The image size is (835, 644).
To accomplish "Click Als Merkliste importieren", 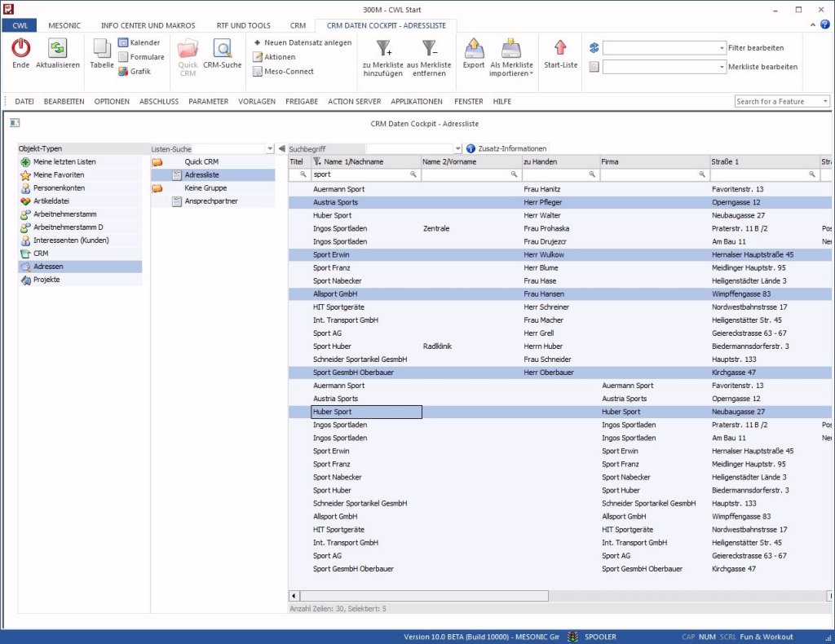I will [511, 58].
